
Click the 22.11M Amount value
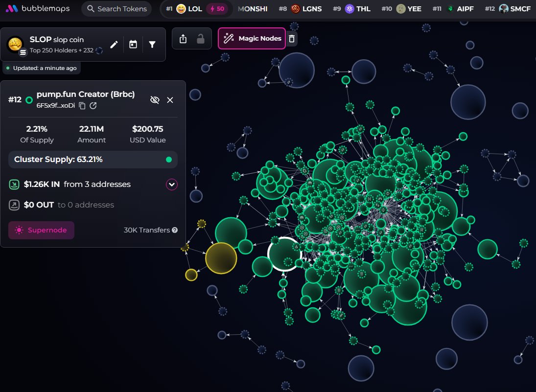pos(91,129)
